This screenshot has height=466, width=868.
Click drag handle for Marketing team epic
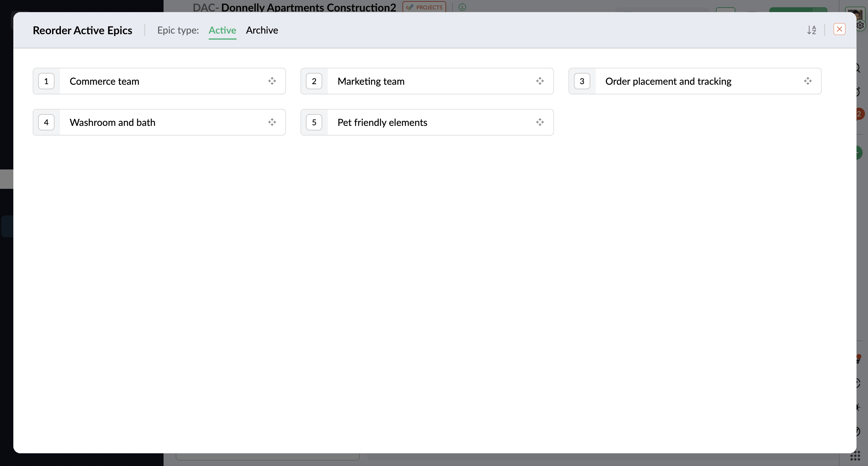tap(540, 81)
